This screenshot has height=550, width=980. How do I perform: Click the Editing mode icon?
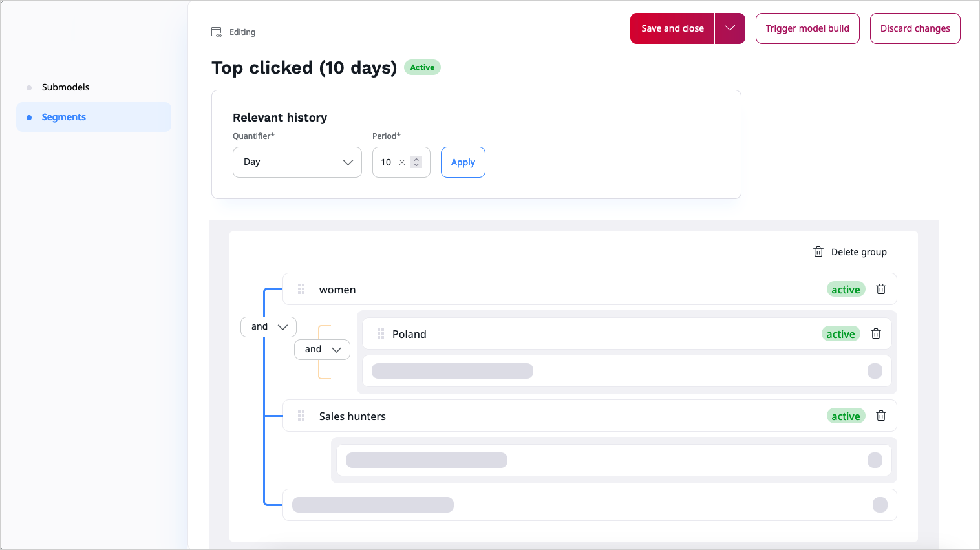[217, 32]
